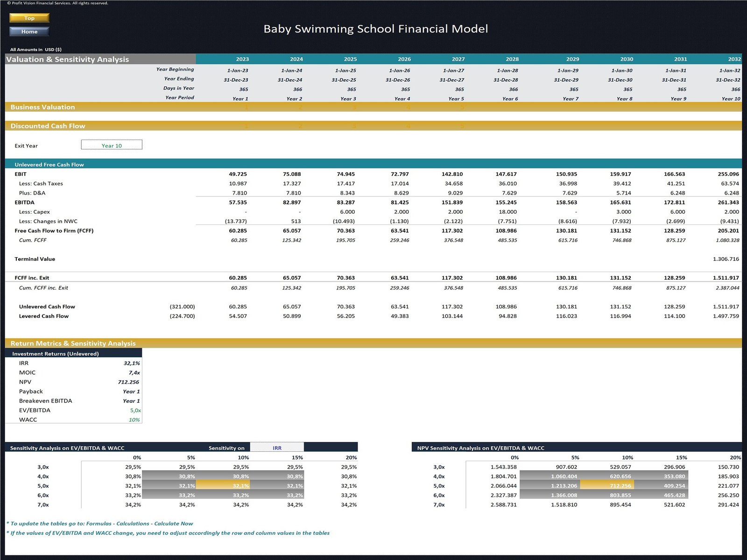This screenshot has height=560, width=747.
Task: Select the Business Valuation section bar
Action: click(x=42, y=107)
